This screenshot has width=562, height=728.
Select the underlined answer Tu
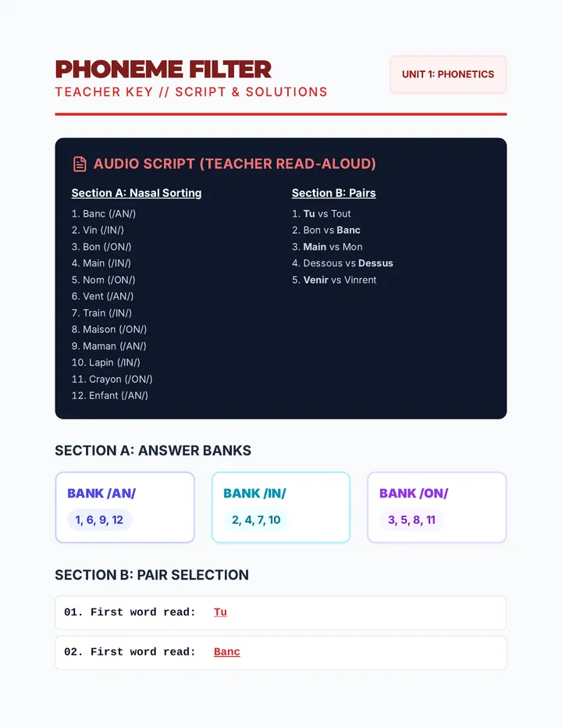tap(220, 612)
